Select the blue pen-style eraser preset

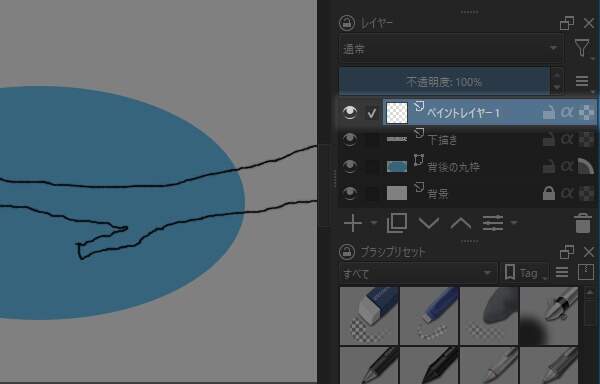429,316
